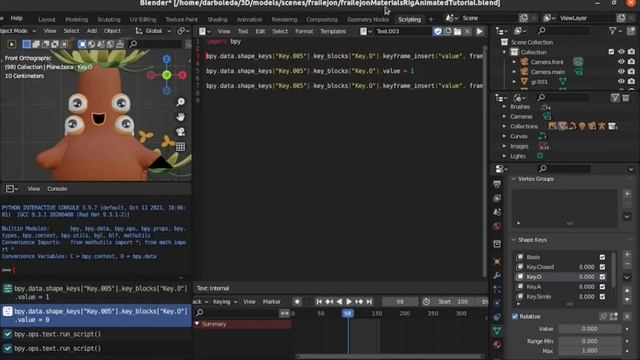Image resolution: width=640 pixels, height=360 pixels.
Task: Collapse the Vertex Groups panel
Action: click(514, 179)
